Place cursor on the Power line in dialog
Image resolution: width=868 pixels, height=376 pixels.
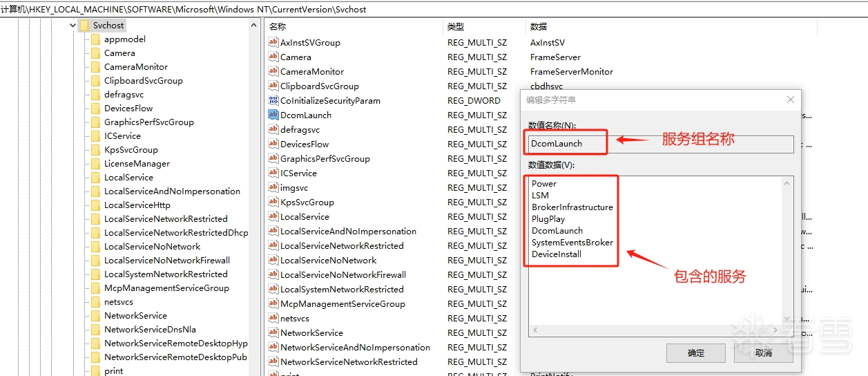[x=544, y=184]
